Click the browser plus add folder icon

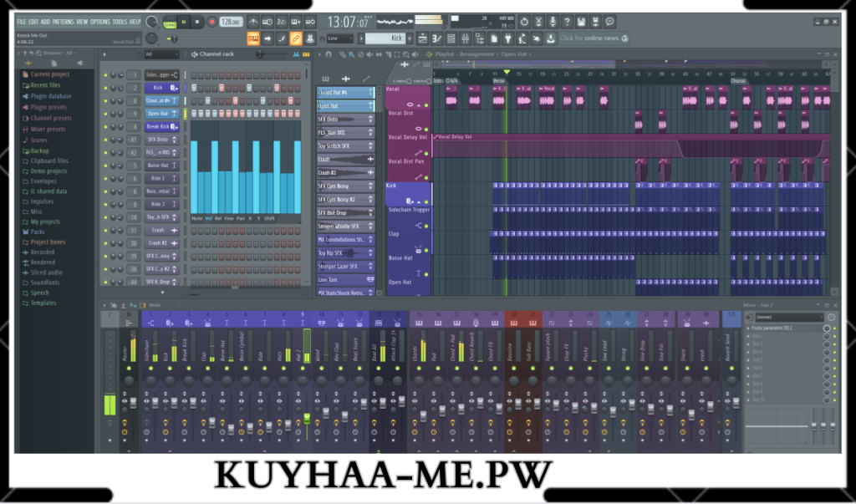point(28,64)
